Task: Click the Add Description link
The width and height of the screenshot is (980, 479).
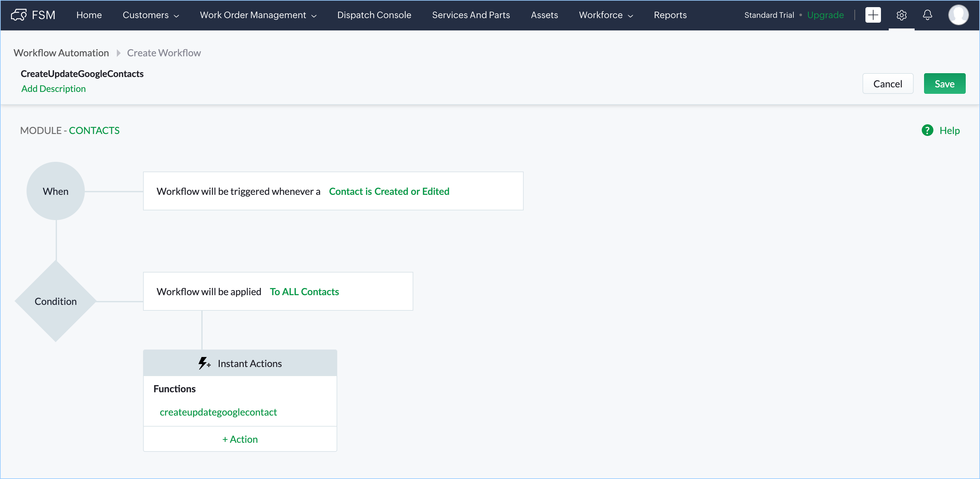Action: pyautogui.click(x=53, y=89)
